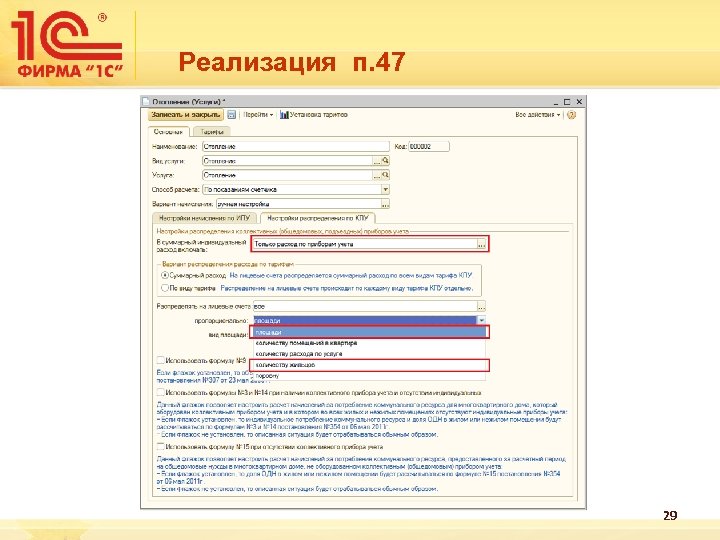Click the Код input field

[429, 146]
